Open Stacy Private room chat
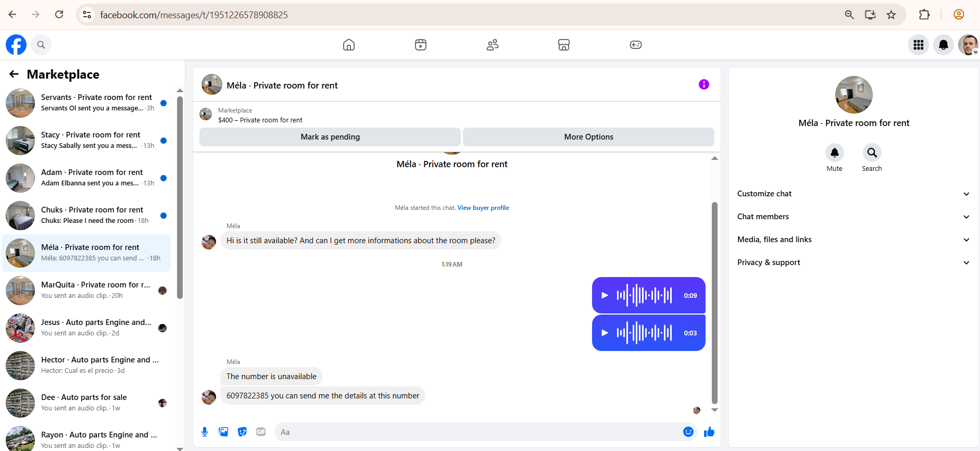Viewport: 980px width, 451px height. pyautogui.click(x=86, y=141)
